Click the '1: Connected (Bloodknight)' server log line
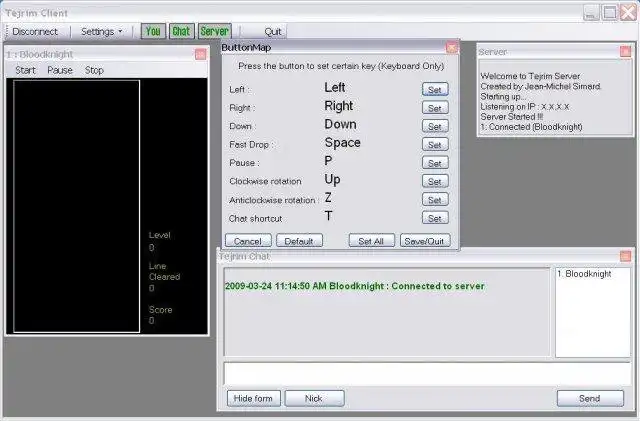 click(531, 127)
